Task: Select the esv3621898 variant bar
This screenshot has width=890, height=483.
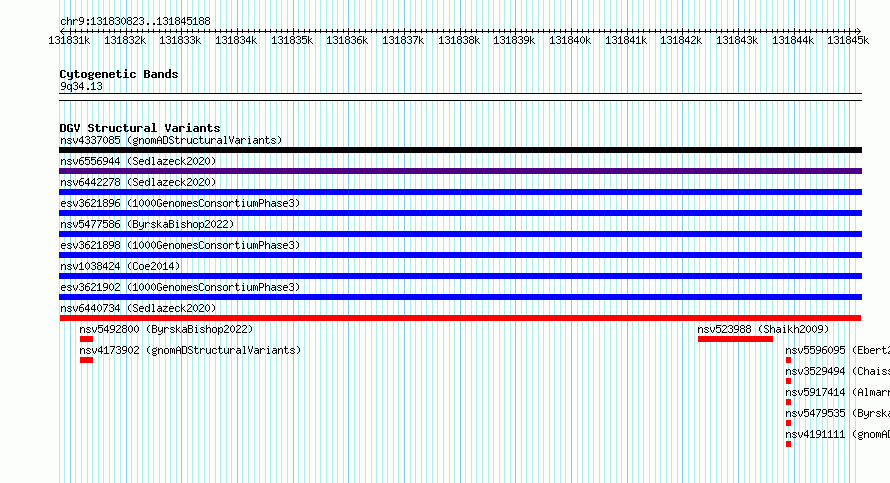Action: (460, 255)
